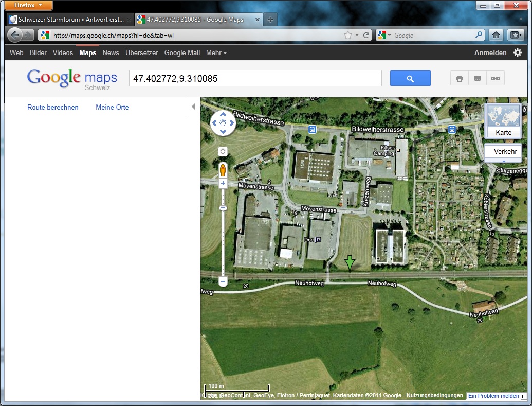Click the link chain icon

pos(495,78)
